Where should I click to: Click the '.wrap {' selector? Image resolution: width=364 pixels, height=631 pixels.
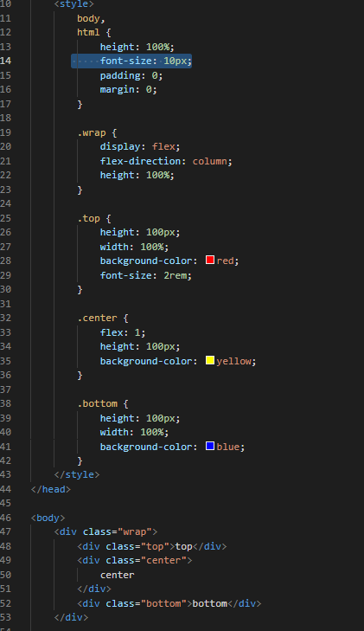coord(97,132)
